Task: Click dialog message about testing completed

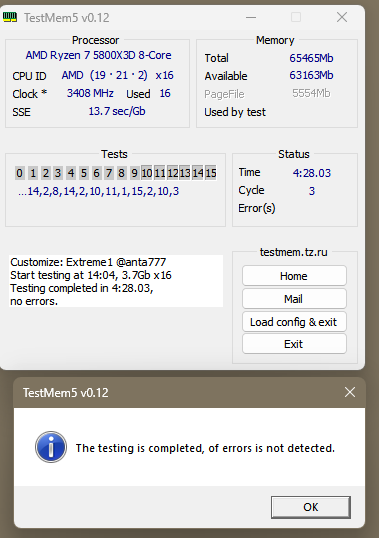Action: pos(205,448)
